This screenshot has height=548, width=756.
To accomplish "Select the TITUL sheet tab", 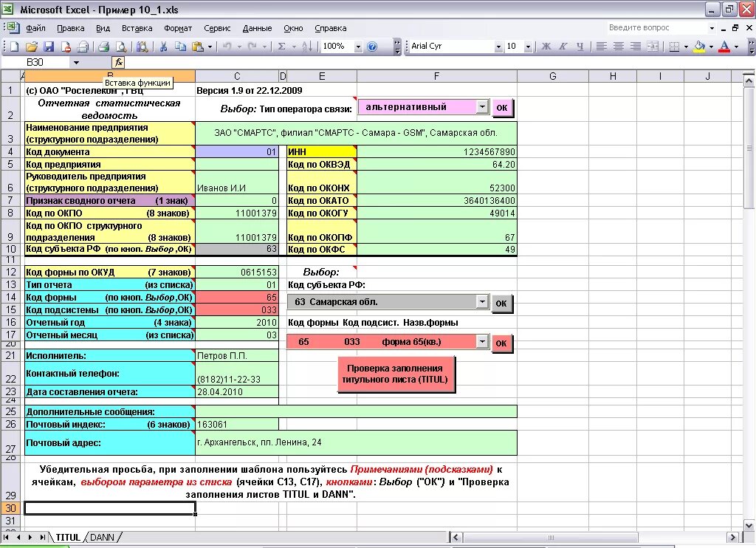I will click(x=67, y=537).
